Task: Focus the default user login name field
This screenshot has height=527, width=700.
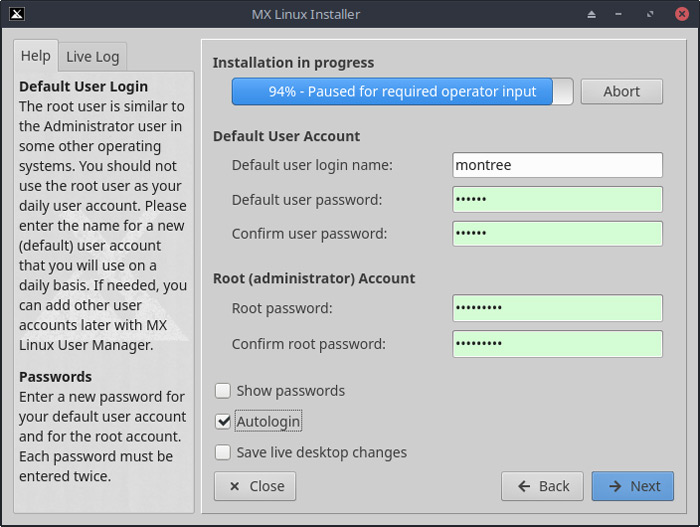Action: 557,165
